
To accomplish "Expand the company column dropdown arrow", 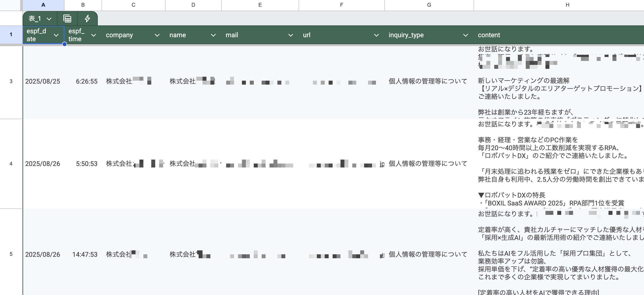I will click(x=157, y=35).
